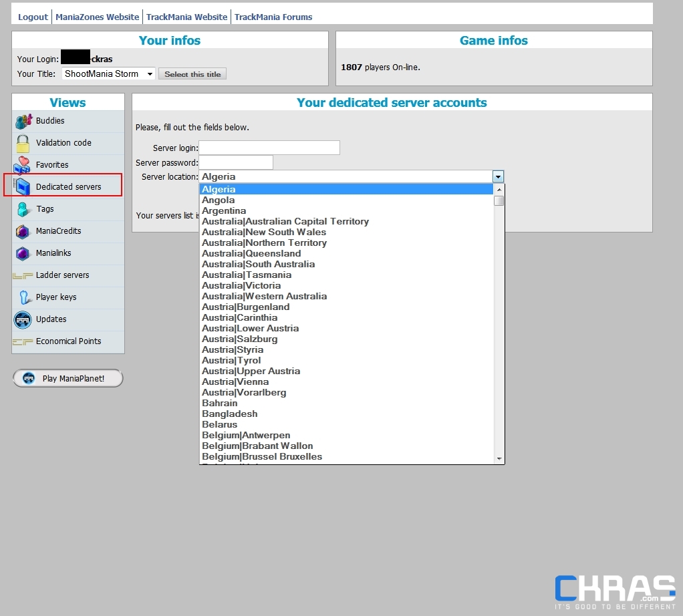Screen dimensions: 683x616
Task: Open Your Title dropdown ShootMania Storm
Action: click(x=108, y=74)
